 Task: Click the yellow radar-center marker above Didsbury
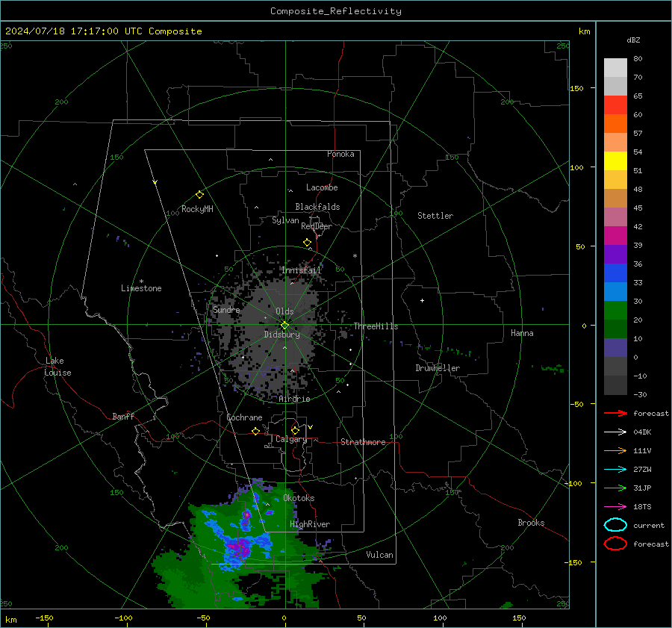tap(284, 326)
